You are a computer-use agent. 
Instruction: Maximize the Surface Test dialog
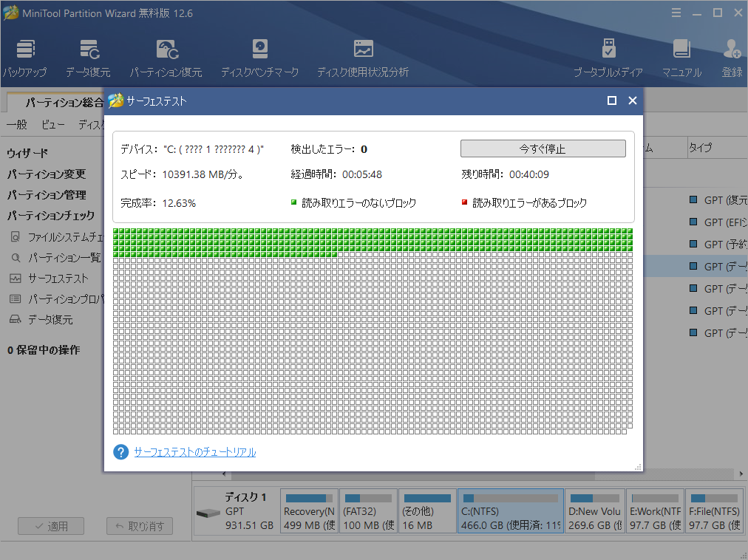coord(612,100)
